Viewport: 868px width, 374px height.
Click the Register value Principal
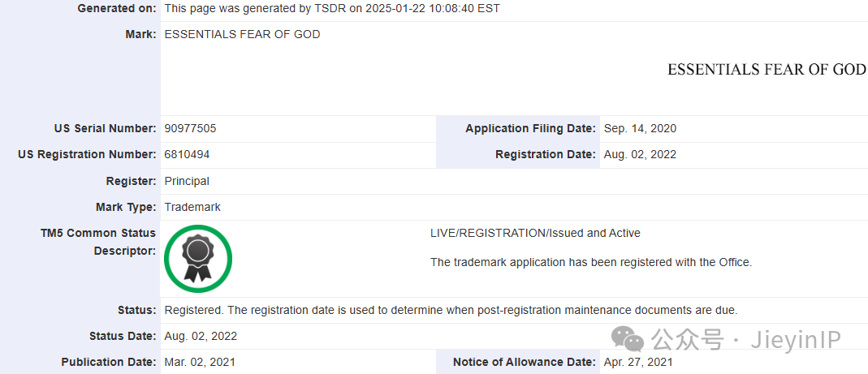tap(187, 181)
